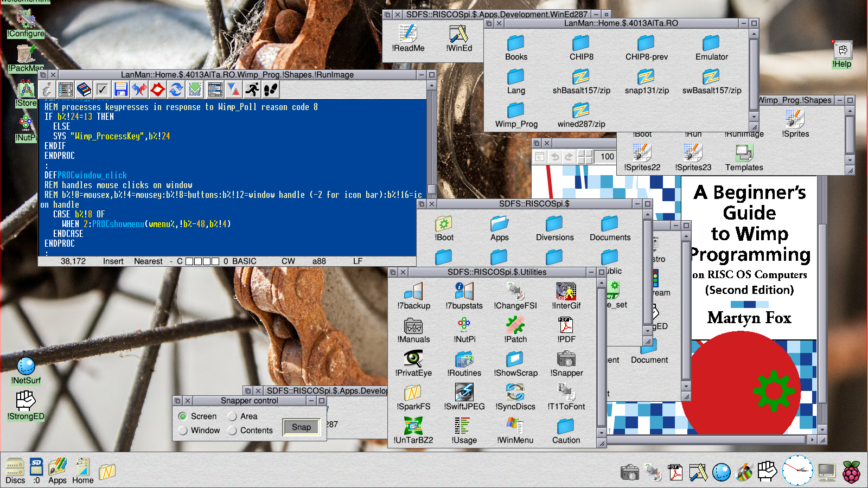Image resolution: width=868 pixels, height=488 pixels.
Task: Open !WinEd application icon
Action: pyautogui.click(x=459, y=38)
